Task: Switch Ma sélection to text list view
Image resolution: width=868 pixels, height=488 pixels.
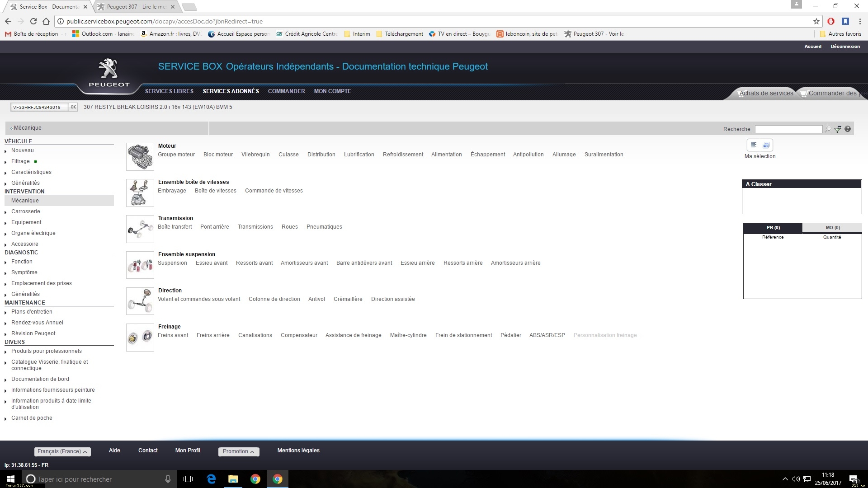Action: click(754, 145)
